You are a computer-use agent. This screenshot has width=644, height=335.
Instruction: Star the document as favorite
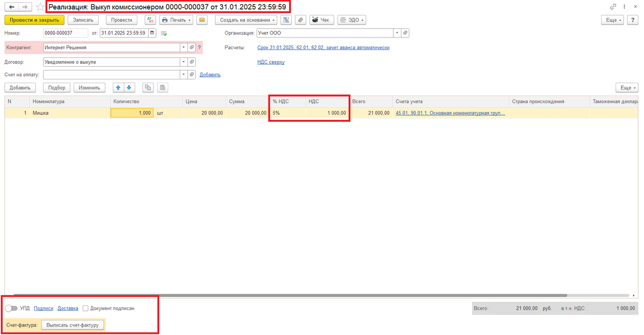(x=40, y=7)
